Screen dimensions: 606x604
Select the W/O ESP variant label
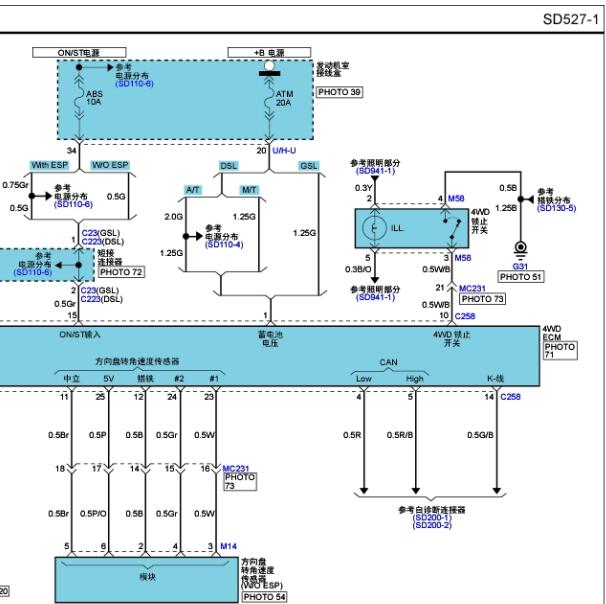pyautogui.click(x=110, y=165)
